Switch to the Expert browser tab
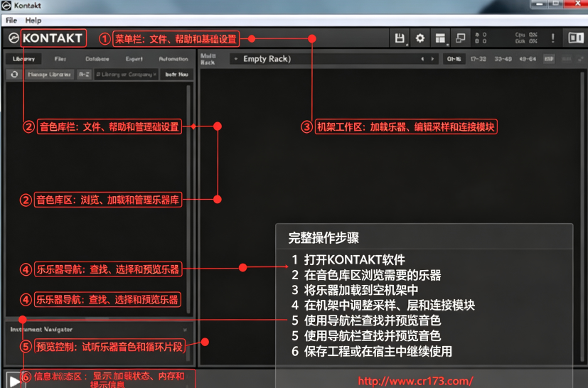The width and height of the screenshot is (588, 388). [x=134, y=59]
